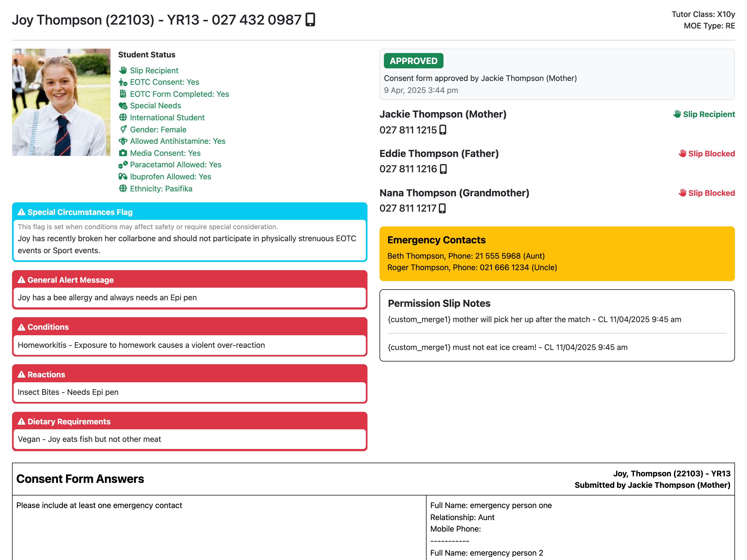Click the warning icon on Dietary Requirements header
Screen dimensions: 747x560
click(21, 422)
